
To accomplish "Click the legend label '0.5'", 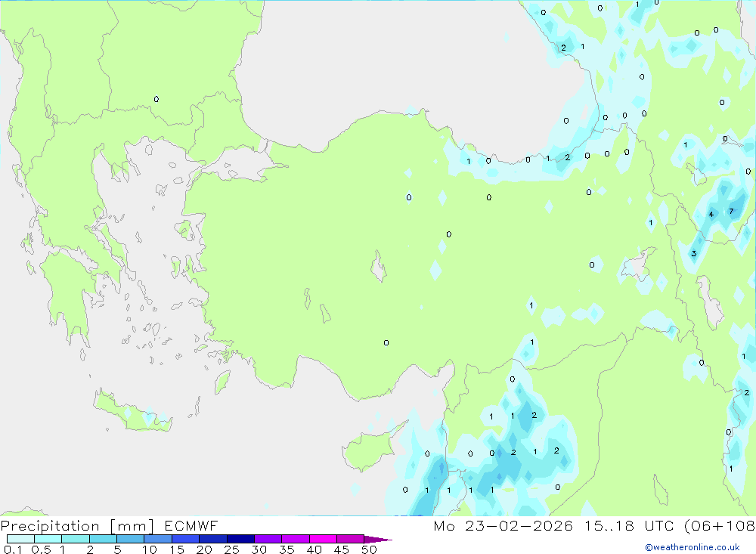I will [41, 549].
